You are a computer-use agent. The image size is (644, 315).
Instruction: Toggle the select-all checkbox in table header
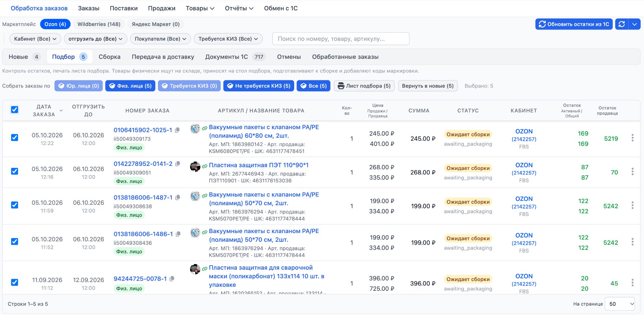(14, 109)
